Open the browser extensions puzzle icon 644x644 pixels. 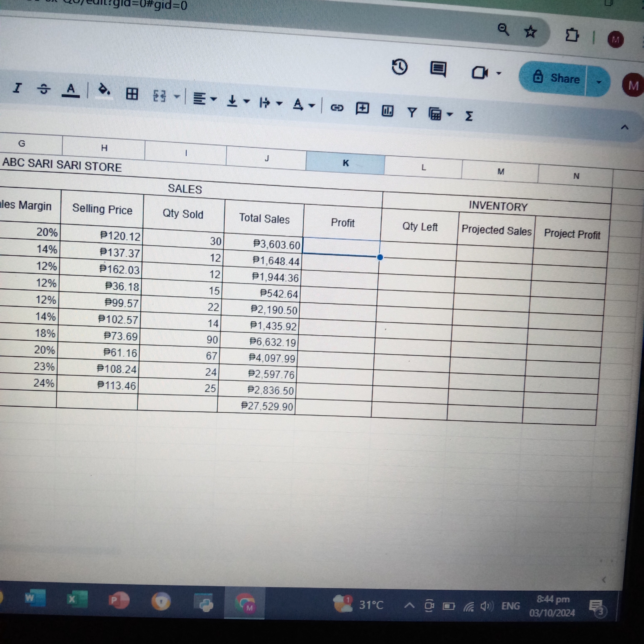point(572,35)
